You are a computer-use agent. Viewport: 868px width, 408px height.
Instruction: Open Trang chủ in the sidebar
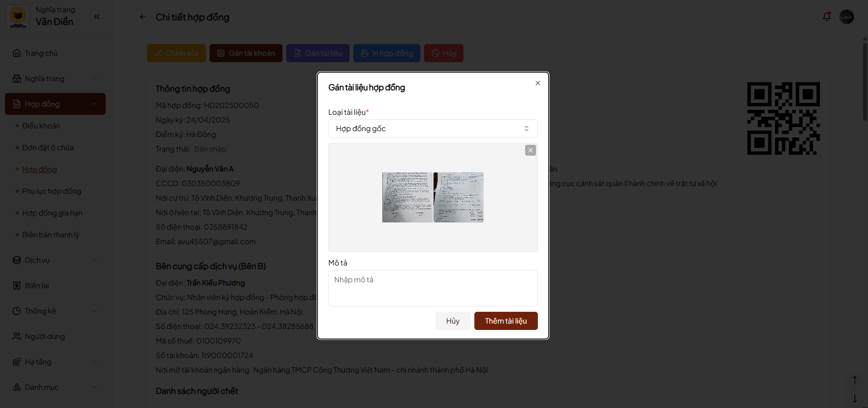(41, 53)
